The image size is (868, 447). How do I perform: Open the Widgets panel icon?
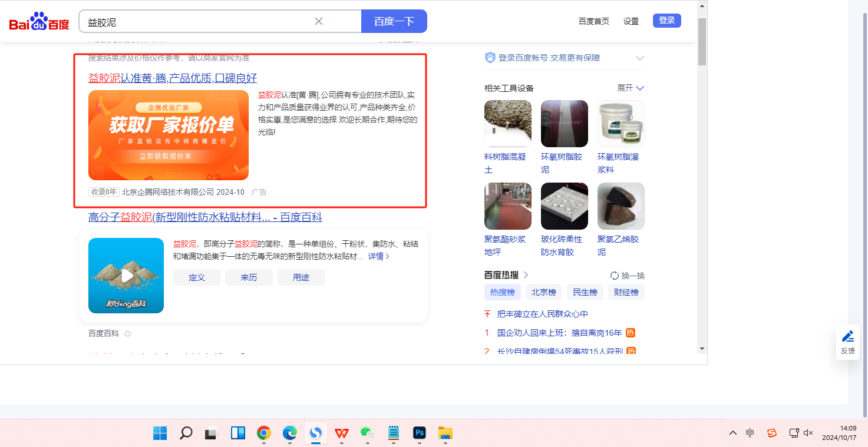(x=238, y=433)
